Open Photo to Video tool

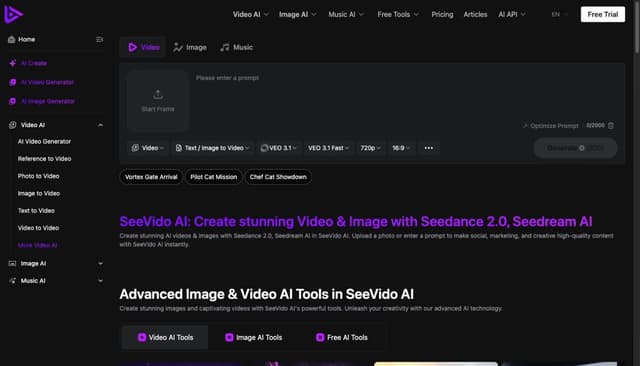(x=38, y=176)
